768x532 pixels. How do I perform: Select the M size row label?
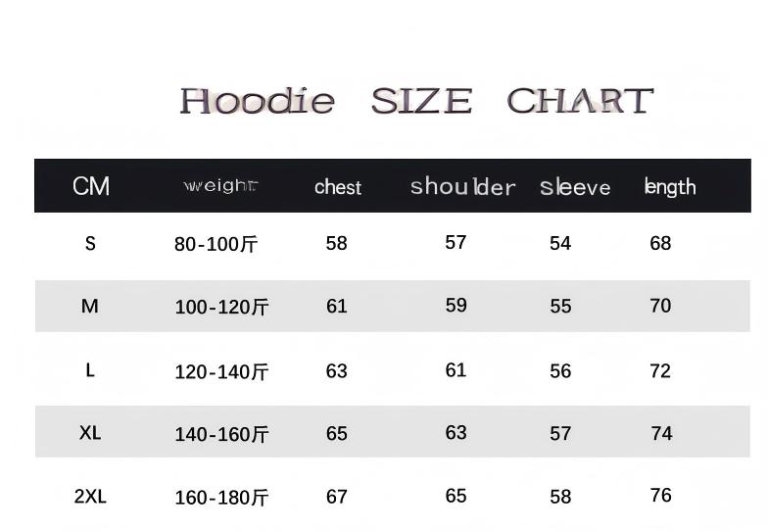pos(90,307)
